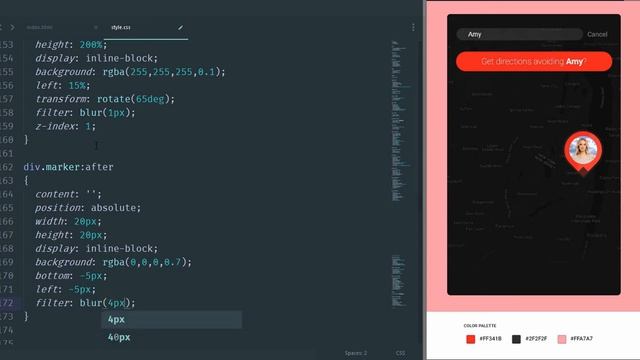Viewport: 640px width, 360px height.
Task: Click Amy's map marker photo
Action: tap(583, 150)
